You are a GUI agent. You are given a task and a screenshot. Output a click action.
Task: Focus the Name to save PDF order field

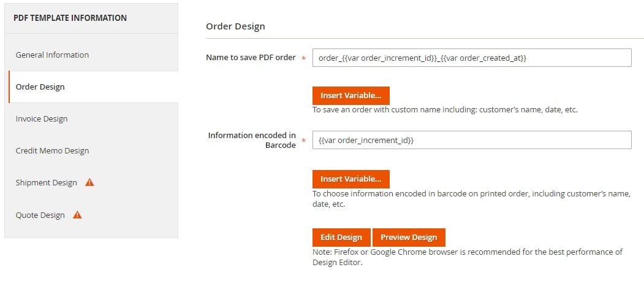click(472, 58)
